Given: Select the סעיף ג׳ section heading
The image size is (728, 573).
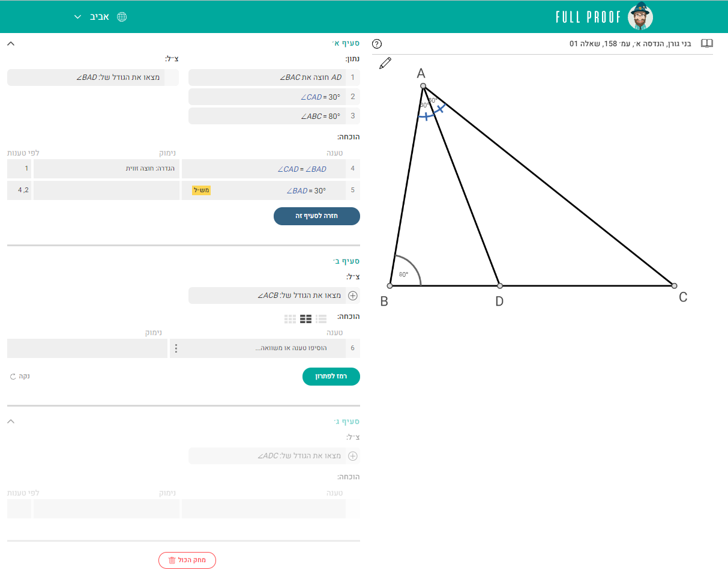Looking at the screenshot, I should click(x=346, y=422).
